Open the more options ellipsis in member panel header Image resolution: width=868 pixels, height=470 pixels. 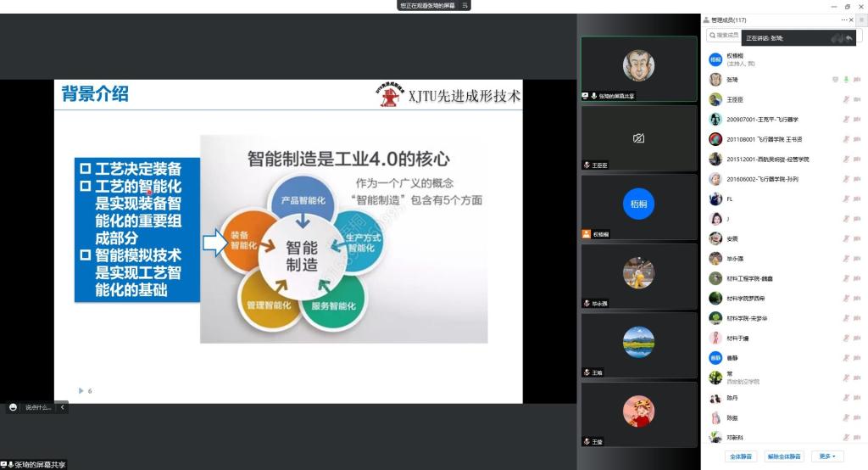pyautogui.click(x=843, y=20)
